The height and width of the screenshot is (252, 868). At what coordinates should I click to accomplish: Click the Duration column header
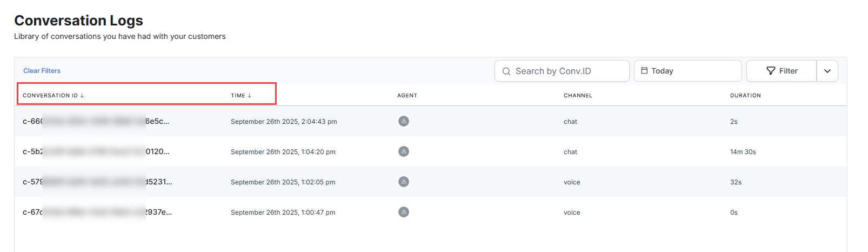point(745,95)
